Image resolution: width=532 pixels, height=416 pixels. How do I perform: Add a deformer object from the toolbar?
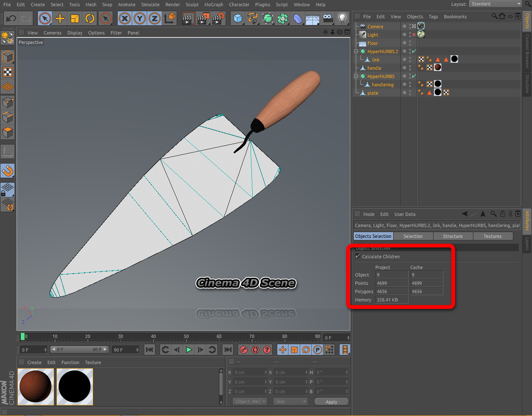pyautogui.click(x=298, y=19)
